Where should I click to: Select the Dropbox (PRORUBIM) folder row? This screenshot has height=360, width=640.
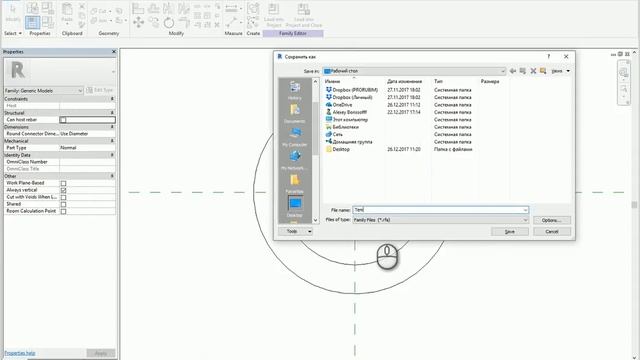tap(352, 90)
